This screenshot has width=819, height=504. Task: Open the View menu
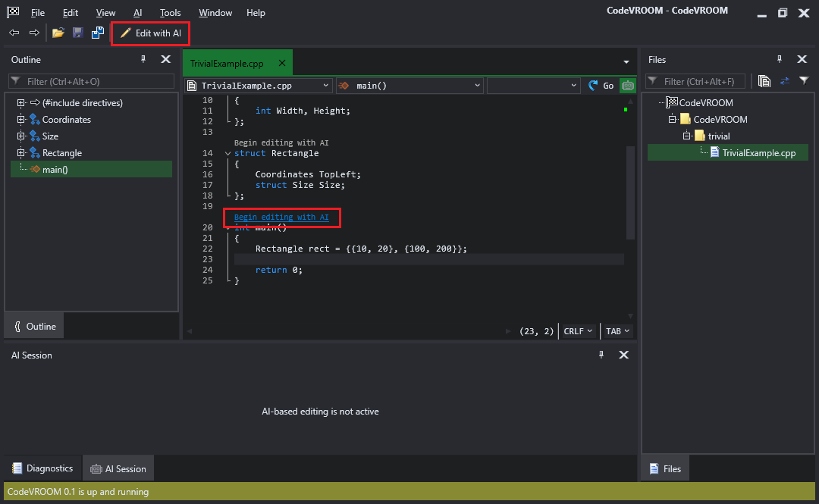point(105,13)
